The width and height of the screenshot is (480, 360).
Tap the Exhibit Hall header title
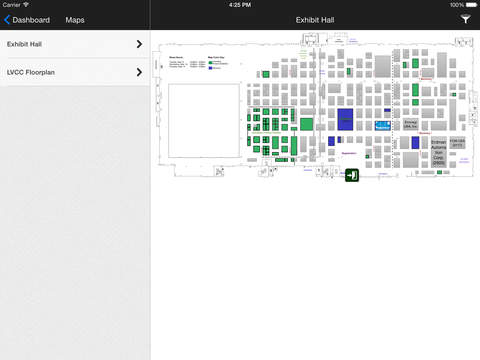click(315, 20)
